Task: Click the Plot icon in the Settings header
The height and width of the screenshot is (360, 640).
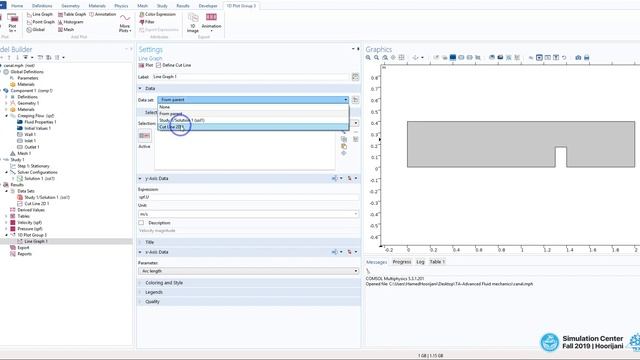Action: pos(146,65)
